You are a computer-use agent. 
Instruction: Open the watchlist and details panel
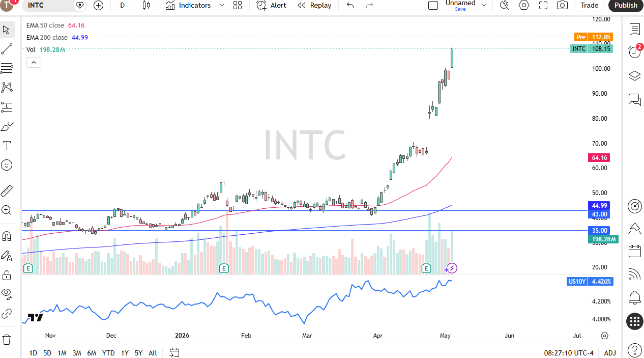(634, 29)
